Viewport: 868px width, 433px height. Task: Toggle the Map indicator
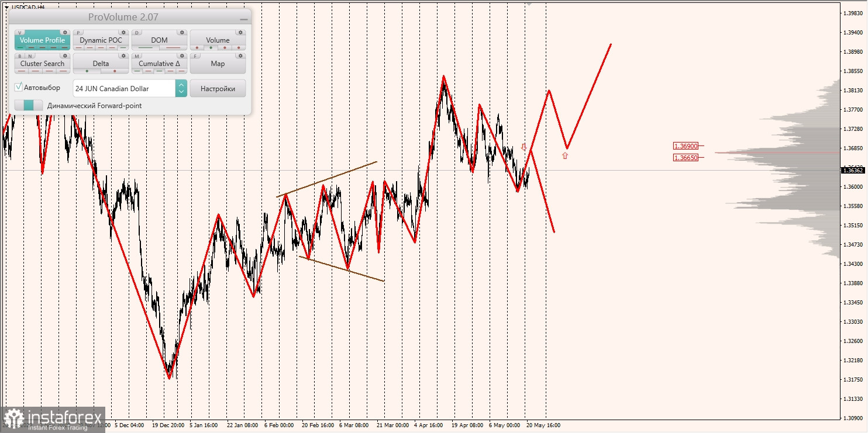pos(218,64)
